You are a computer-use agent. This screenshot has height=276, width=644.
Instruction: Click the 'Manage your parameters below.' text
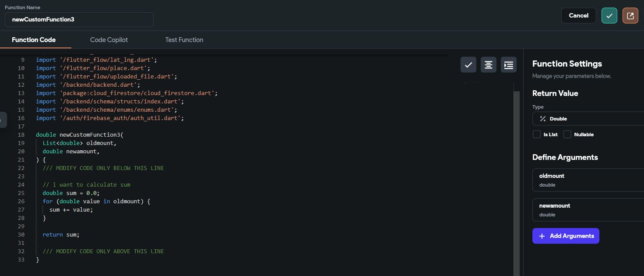(x=571, y=76)
